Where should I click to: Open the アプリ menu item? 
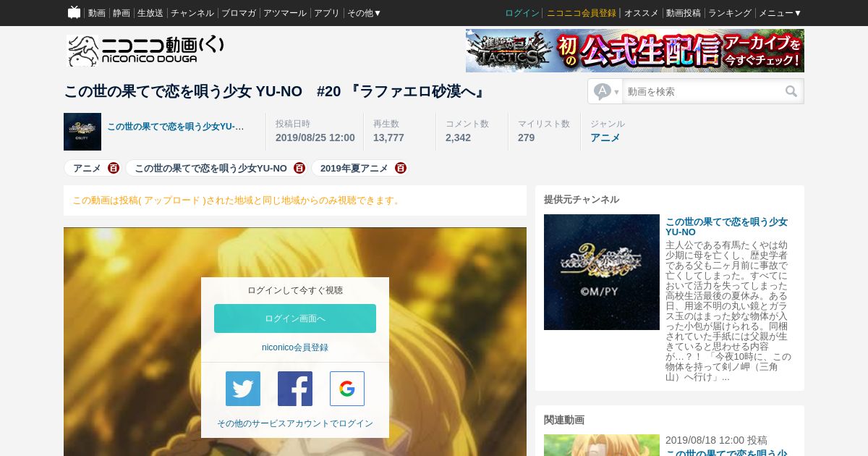pos(327,13)
